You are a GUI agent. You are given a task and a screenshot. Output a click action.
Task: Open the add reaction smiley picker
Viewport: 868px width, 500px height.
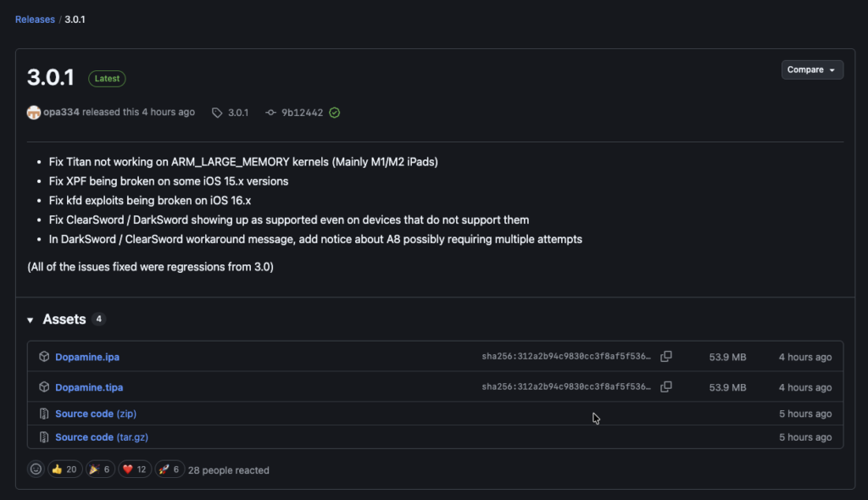click(x=36, y=469)
